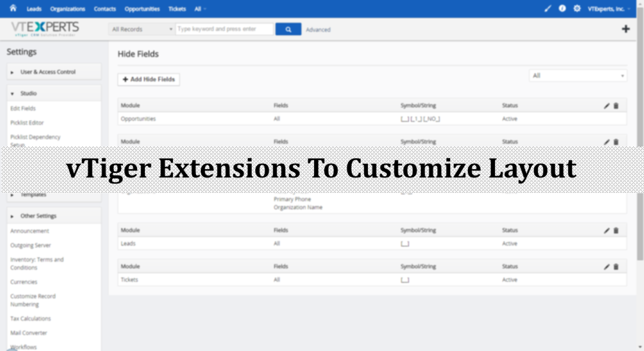Open Opportunities in the top navigation
Viewport: 644px width, 351px height.
coord(142,9)
